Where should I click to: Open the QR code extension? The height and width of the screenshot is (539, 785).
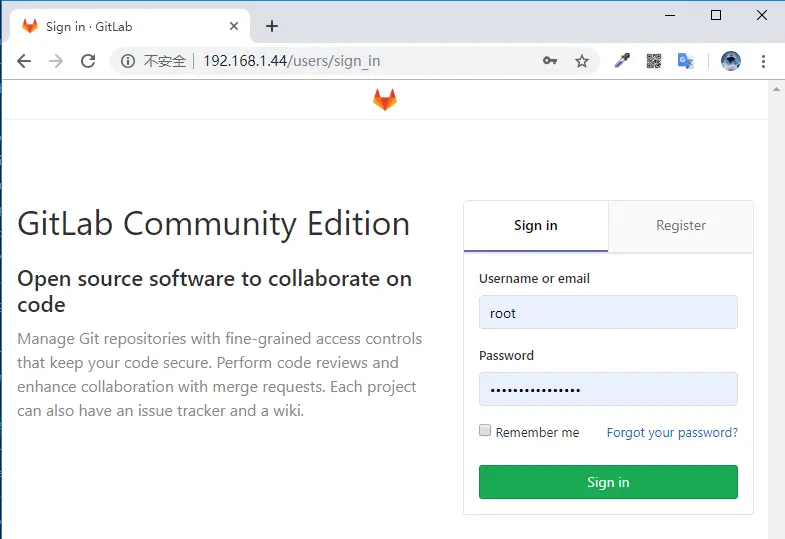click(x=653, y=61)
